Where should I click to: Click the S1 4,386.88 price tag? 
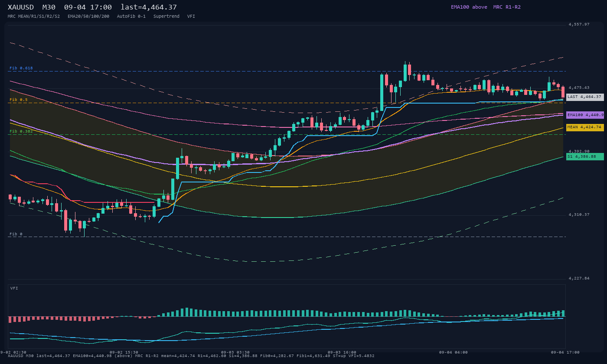[585, 156]
